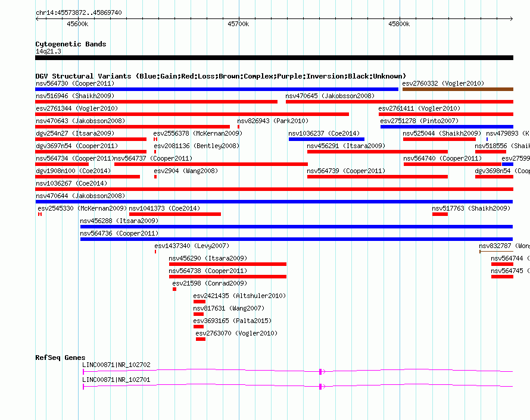Click the nsv470644 (Jakobsson2008) full-width blue bar
Image resolution: width=530 pixels, height=420 pixels.
tap(274, 202)
